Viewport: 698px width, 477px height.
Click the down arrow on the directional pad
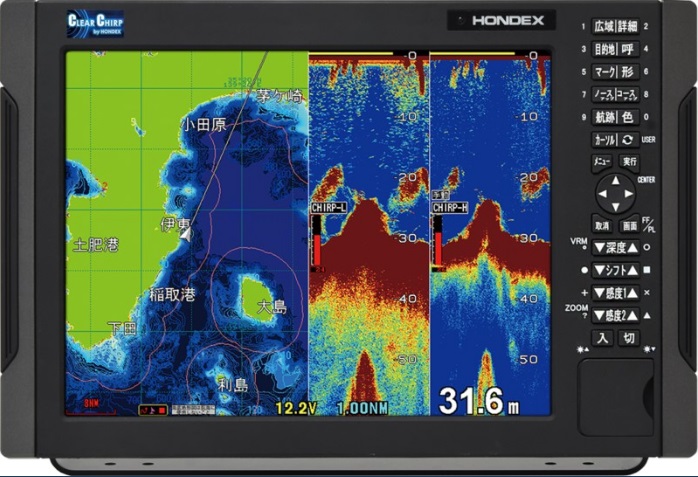[616, 207]
